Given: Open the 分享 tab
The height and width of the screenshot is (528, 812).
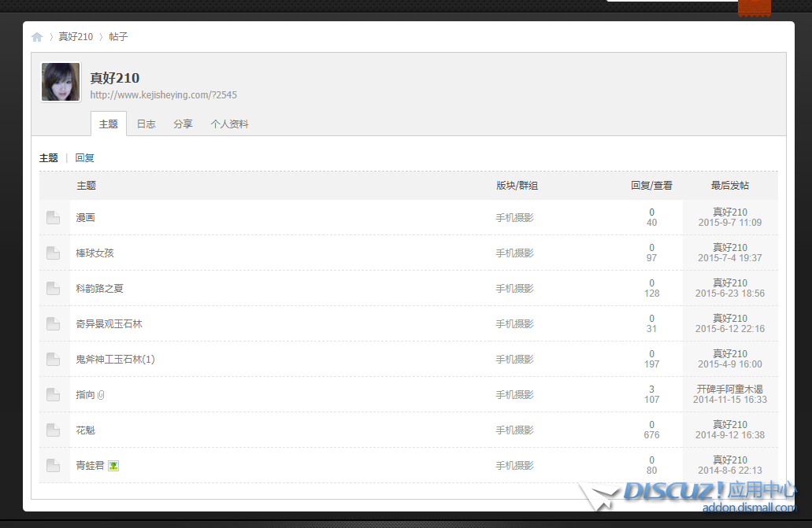Looking at the screenshot, I should pyautogui.click(x=183, y=124).
